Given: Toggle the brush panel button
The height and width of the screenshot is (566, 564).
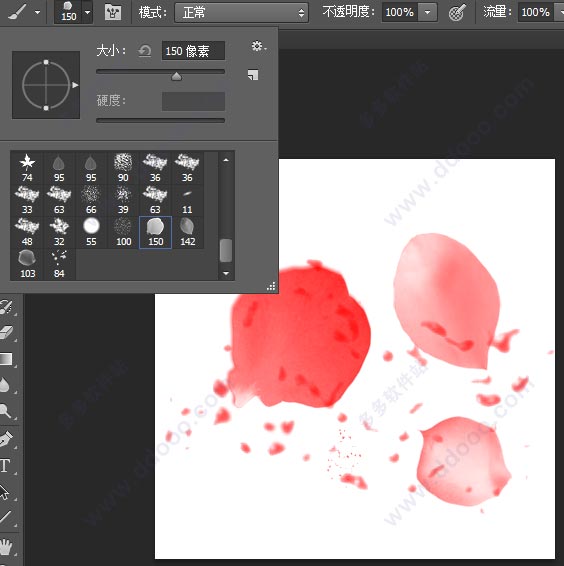Looking at the screenshot, I should coord(113,13).
